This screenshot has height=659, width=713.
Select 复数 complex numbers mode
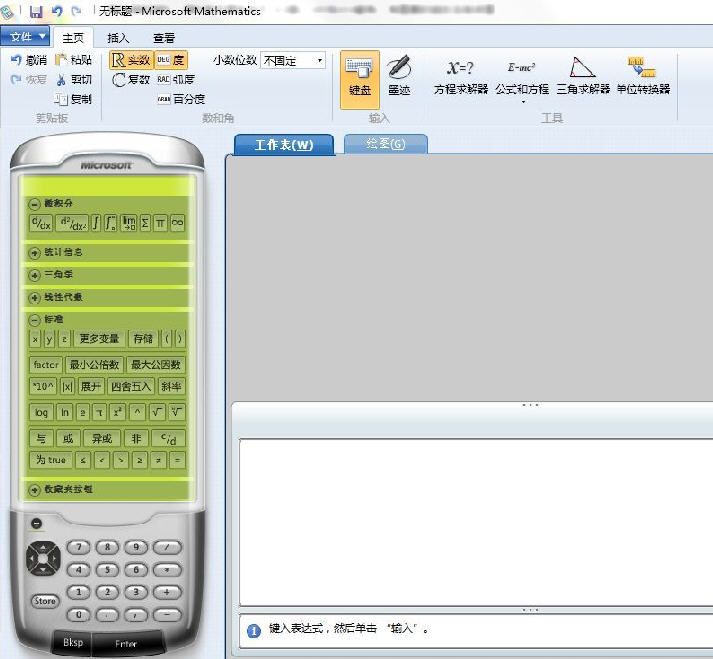point(131,80)
